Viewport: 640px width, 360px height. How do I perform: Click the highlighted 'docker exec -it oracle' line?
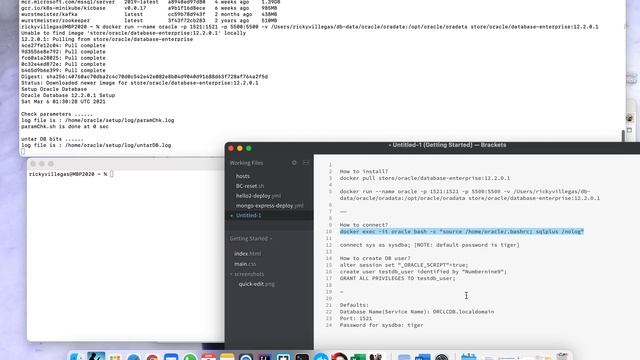pos(462,231)
